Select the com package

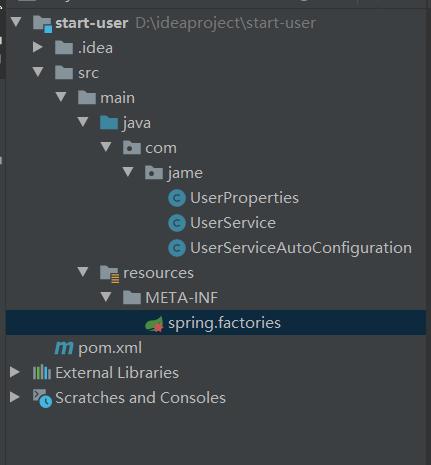pyautogui.click(x=161, y=148)
